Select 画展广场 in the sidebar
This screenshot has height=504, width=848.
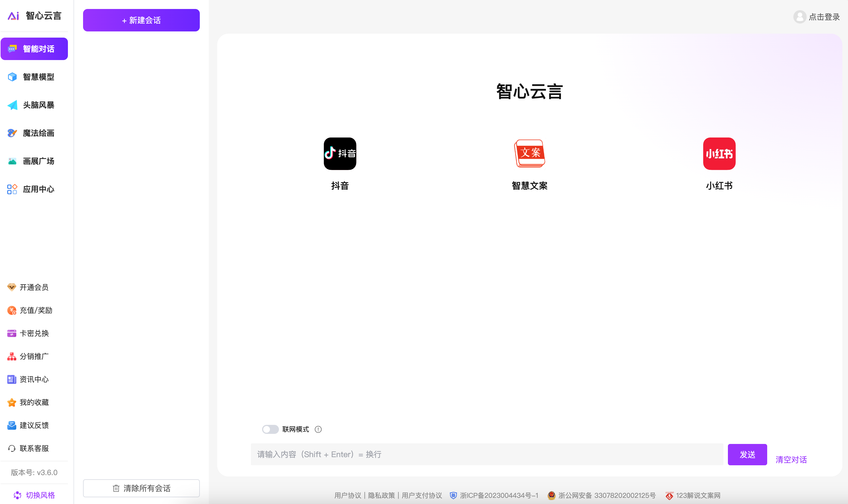34,161
